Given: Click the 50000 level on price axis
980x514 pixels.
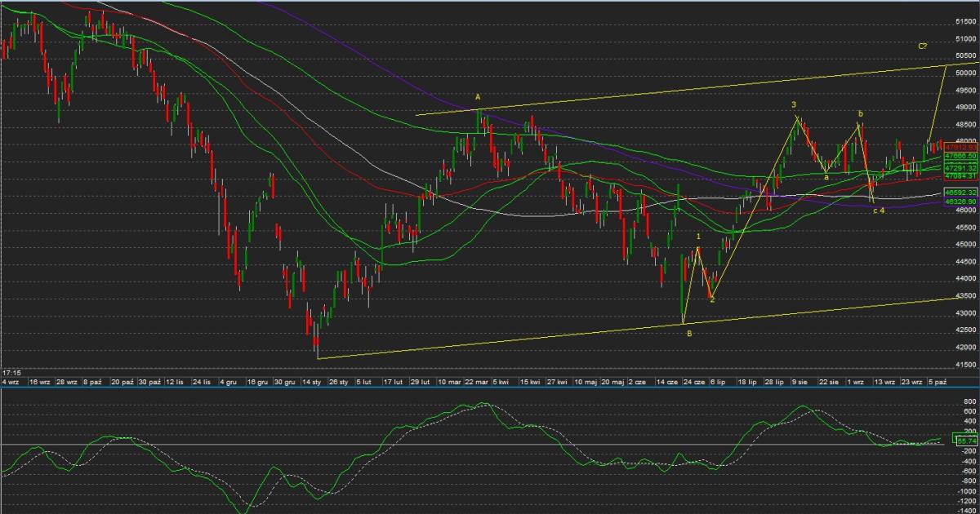Looking at the screenshot, I should click(x=965, y=73).
